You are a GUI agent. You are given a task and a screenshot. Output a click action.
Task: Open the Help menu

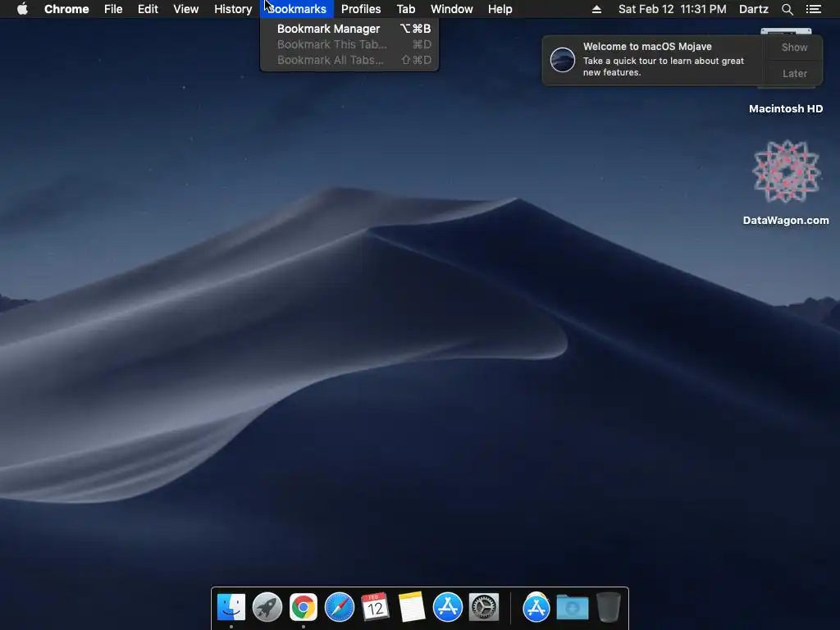click(x=500, y=9)
